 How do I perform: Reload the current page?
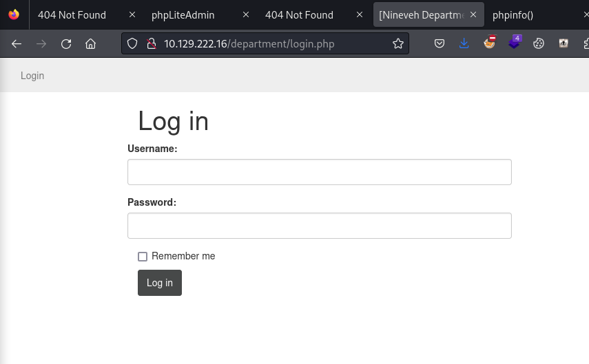click(x=66, y=44)
